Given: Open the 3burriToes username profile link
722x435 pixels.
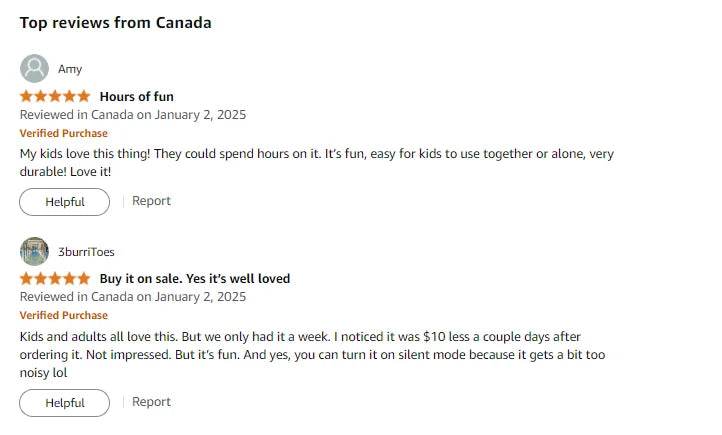Looking at the screenshot, I should [x=86, y=251].
